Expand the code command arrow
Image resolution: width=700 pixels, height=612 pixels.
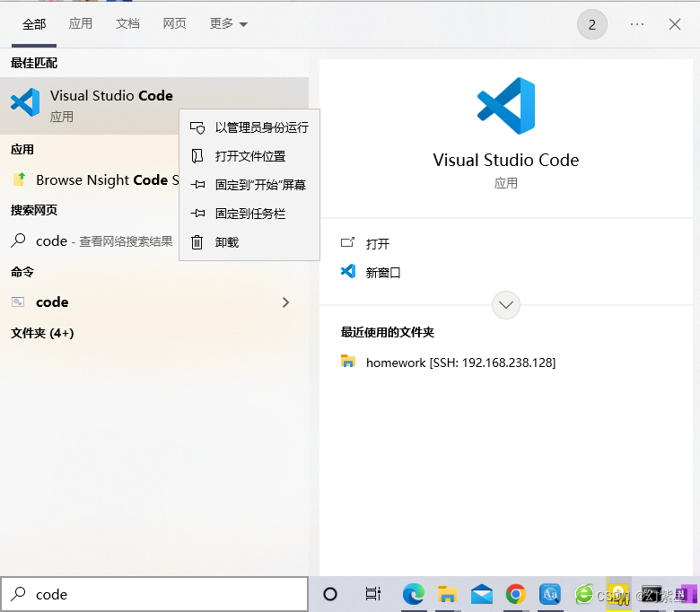tap(285, 302)
